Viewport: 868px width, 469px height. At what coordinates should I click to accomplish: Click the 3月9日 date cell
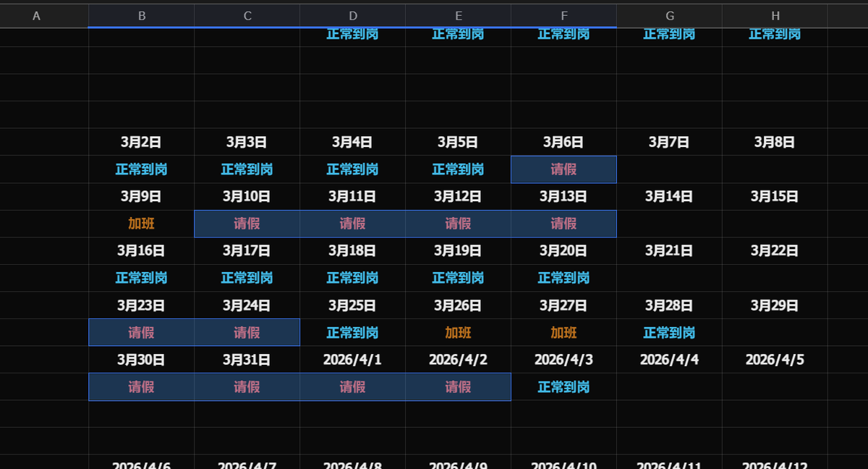142,196
